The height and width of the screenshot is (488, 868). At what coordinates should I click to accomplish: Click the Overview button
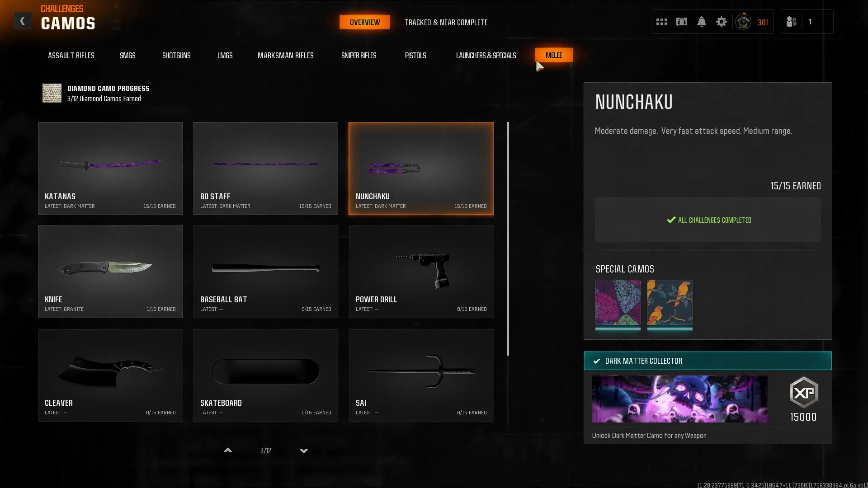point(364,22)
